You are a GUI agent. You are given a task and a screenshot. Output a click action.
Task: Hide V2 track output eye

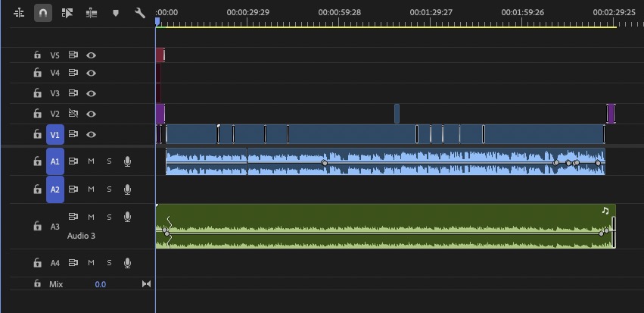pyautogui.click(x=91, y=114)
